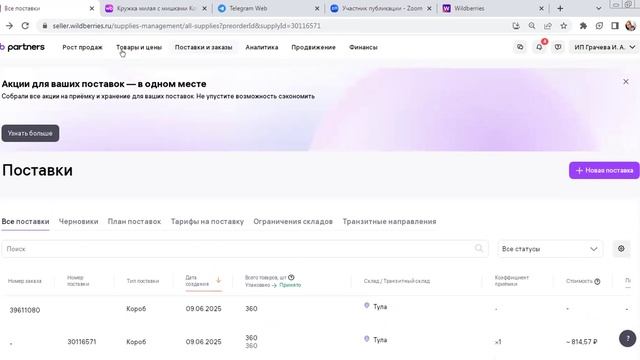This screenshot has height=360, width=640.
Task: Open table settings gear icon
Action: click(x=621, y=249)
